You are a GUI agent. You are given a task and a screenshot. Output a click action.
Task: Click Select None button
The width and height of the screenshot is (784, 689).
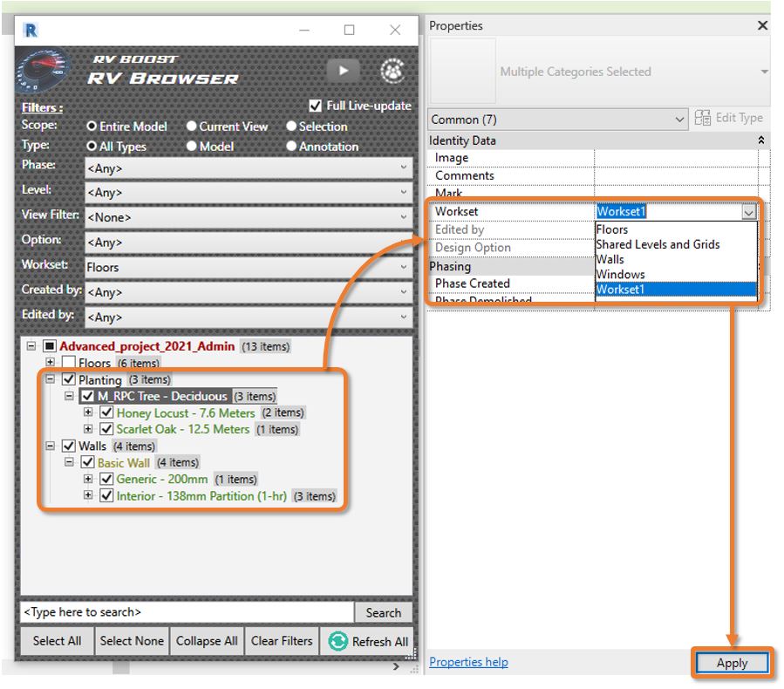click(x=132, y=641)
